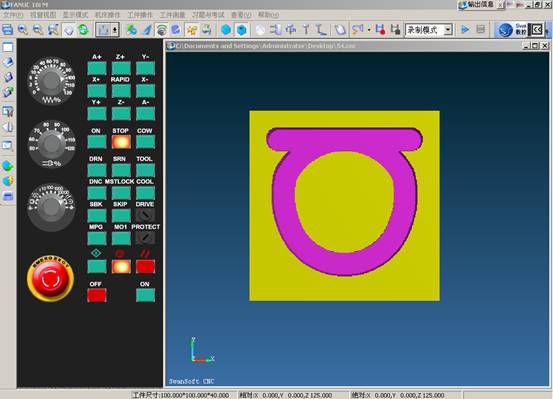Click the zoom out magnifier toolbar icon
The width and height of the screenshot is (553, 399).
point(38,30)
